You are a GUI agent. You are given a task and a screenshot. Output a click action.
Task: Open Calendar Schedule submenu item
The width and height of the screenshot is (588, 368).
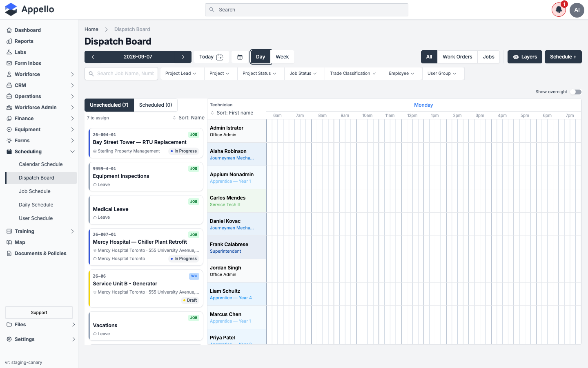[x=41, y=164]
